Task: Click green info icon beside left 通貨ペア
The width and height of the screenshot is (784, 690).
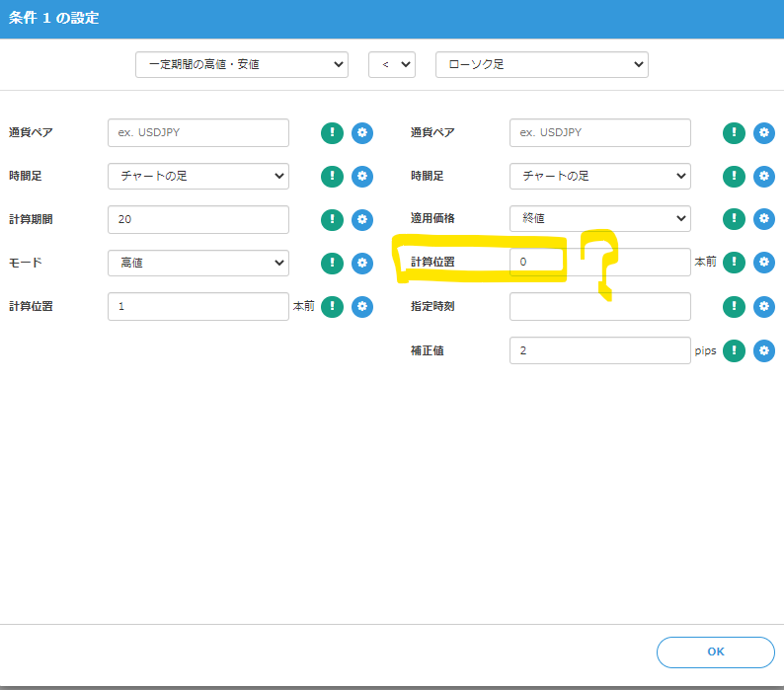Action: (332, 133)
